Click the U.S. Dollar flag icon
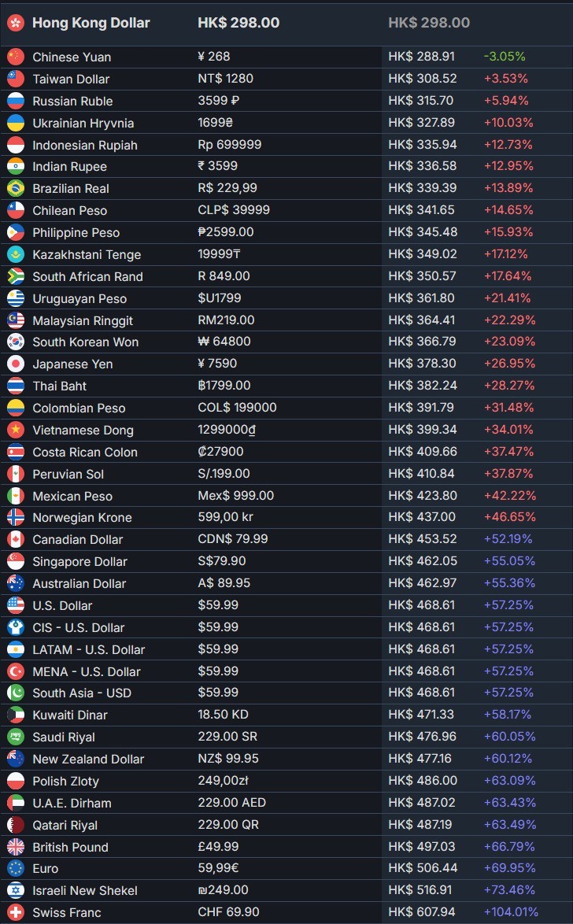Image resolution: width=573 pixels, height=924 pixels. [16, 605]
